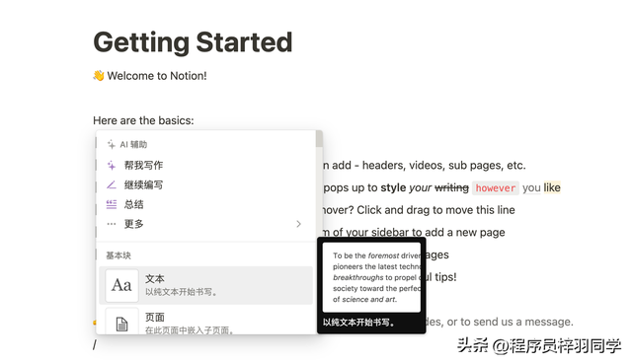This screenshot has height=364, width=632.
Task: Click the struck-through word 'writing'
Action: [x=452, y=187]
